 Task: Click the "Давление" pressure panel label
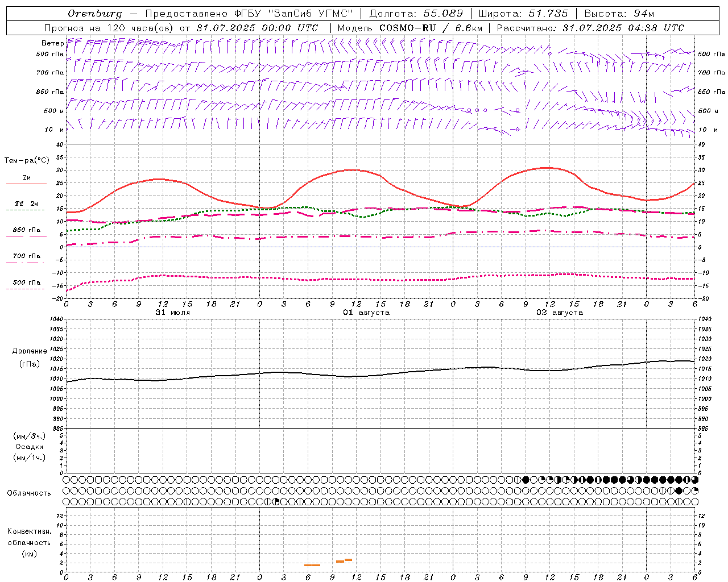(30, 351)
